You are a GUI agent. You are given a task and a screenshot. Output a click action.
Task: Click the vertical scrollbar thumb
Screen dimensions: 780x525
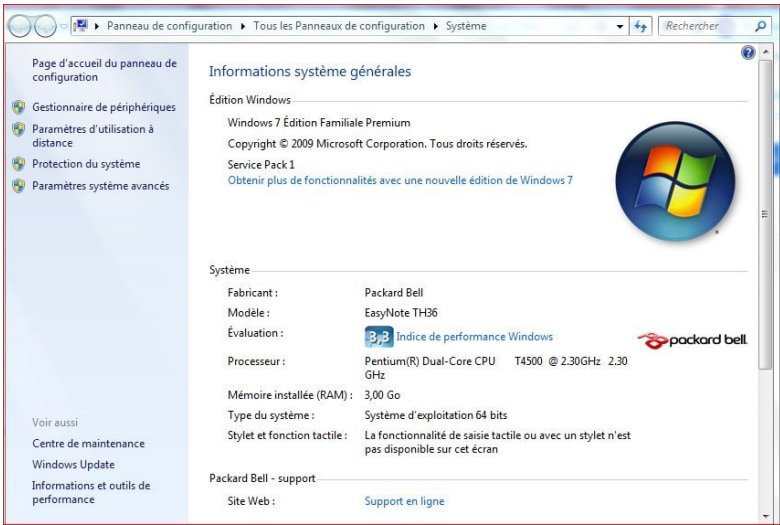(765, 214)
